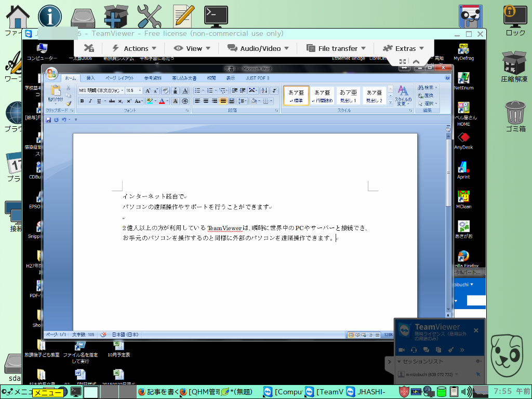Open the File transfer dropdown

[x=336, y=48]
